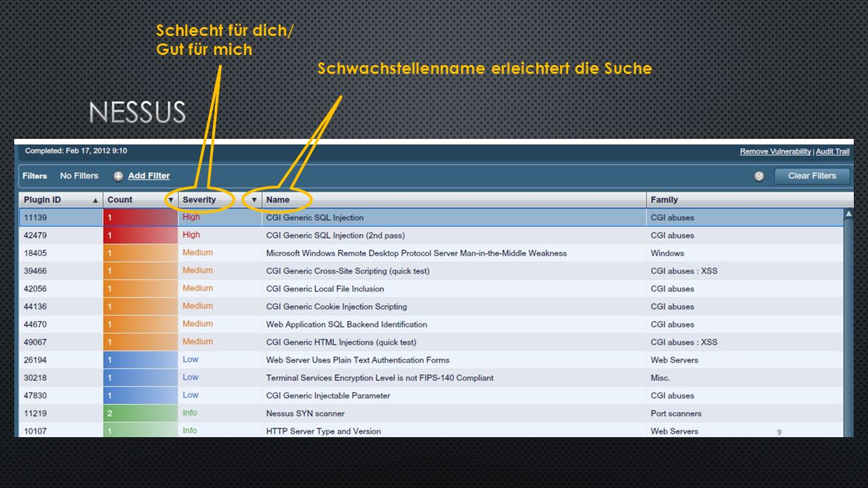
Task: Click High severity for plugin 11139
Action: coord(191,217)
